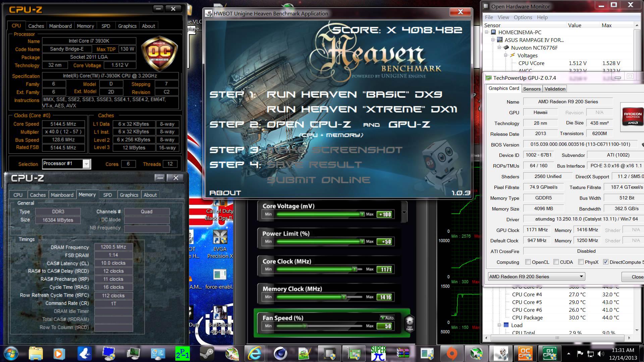Open Internet Explorer from taskbar

click(255, 354)
